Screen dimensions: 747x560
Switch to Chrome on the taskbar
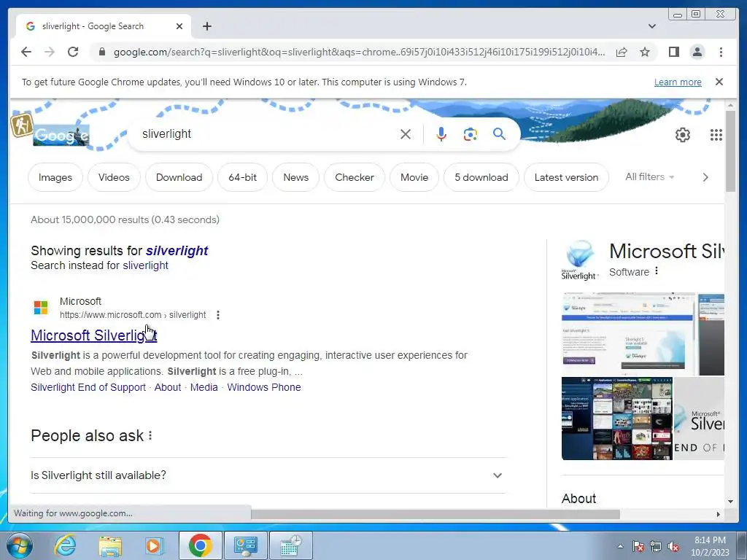[x=200, y=545]
